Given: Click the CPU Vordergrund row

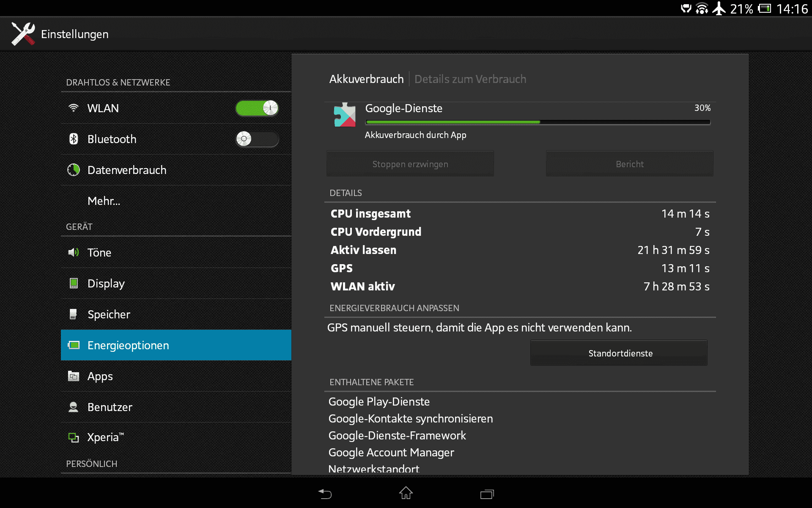Looking at the screenshot, I should [520, 232].
